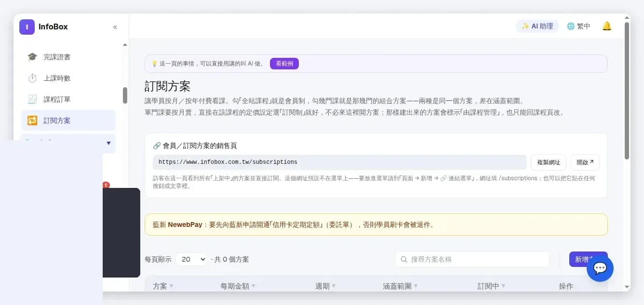Screen dimensions: 644x305
Task: Click the red notification badge showing 1
Action: tap(106, 185)
